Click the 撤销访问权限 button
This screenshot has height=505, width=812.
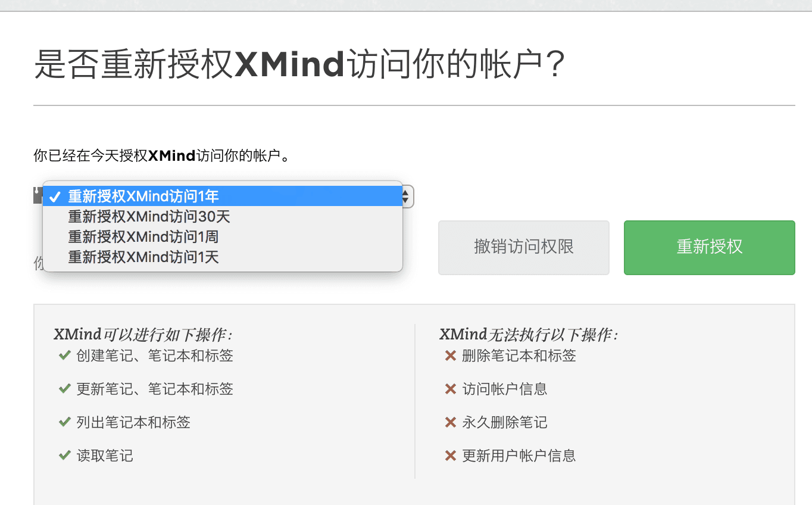(523, 247)
